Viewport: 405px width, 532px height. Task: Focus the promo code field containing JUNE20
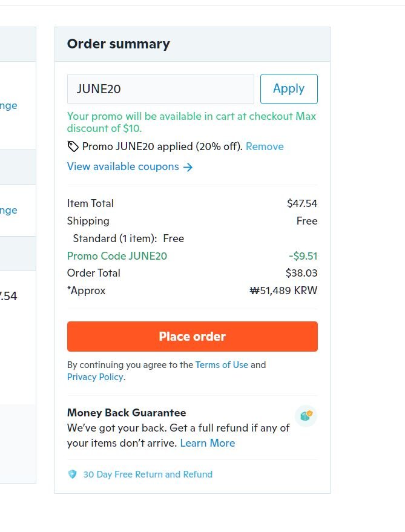pyautogui.click(x=160, y=89)
